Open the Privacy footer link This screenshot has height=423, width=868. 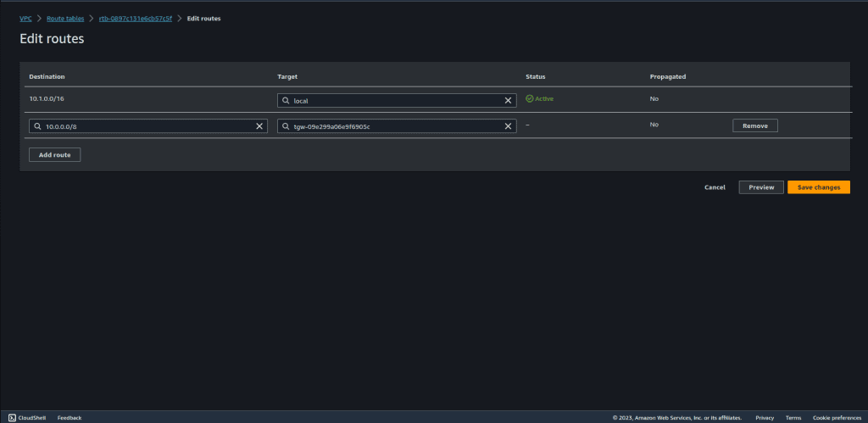[x=765, y=418]
